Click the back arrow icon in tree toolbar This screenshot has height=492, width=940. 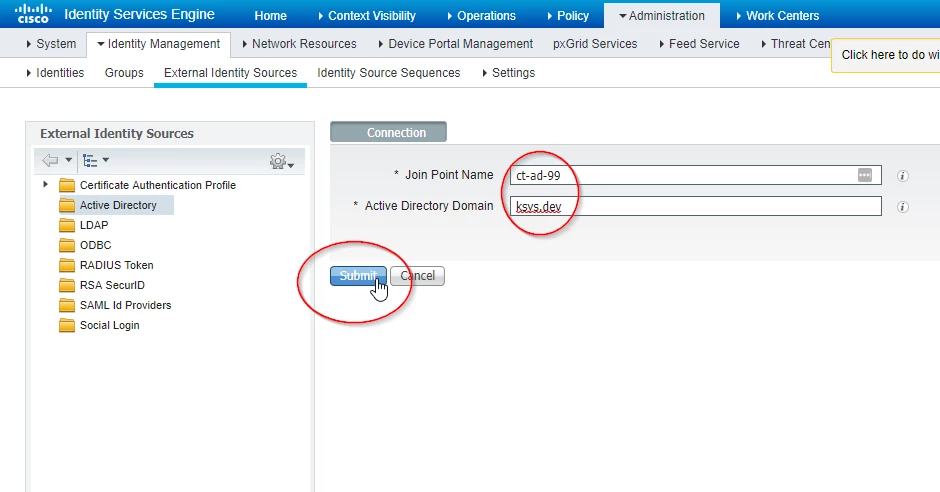pos(50,160)
